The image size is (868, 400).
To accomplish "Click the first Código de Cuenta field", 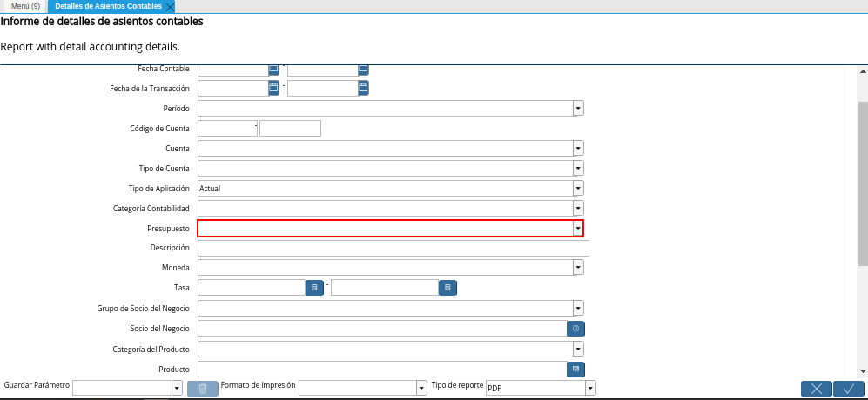I will [227, 129].
